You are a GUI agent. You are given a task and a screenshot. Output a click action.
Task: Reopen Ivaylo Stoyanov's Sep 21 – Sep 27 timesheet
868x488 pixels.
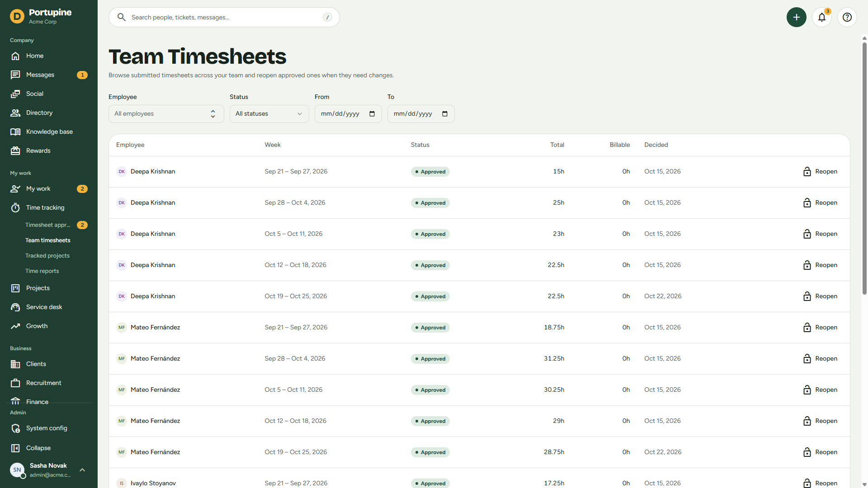coord(820,483)
